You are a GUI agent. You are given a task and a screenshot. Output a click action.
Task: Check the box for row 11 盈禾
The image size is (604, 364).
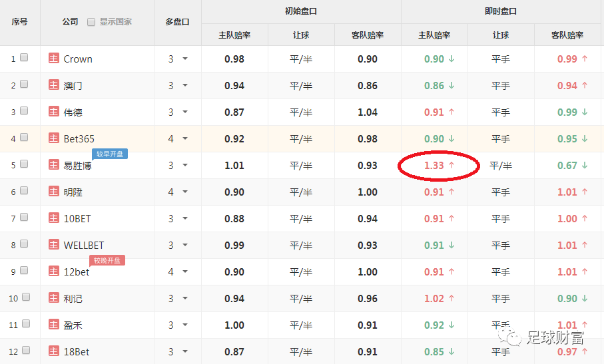coord(26,323)
